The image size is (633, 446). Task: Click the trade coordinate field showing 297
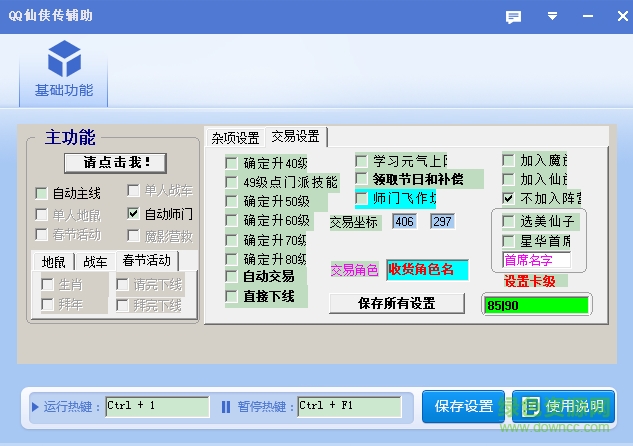(442, 221)
